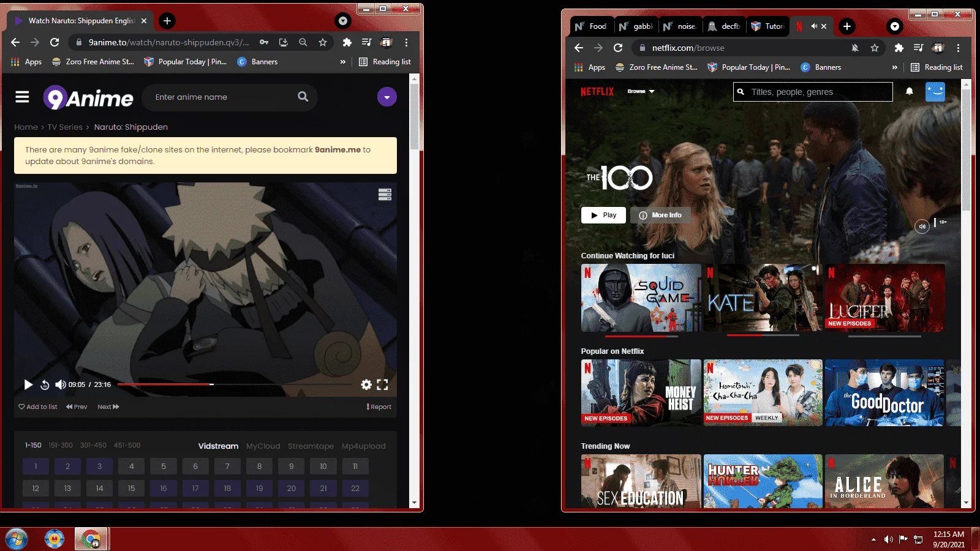Toggle the player episode list icon
This screenshot has height=551, width=980.
[x=385, y=195]
